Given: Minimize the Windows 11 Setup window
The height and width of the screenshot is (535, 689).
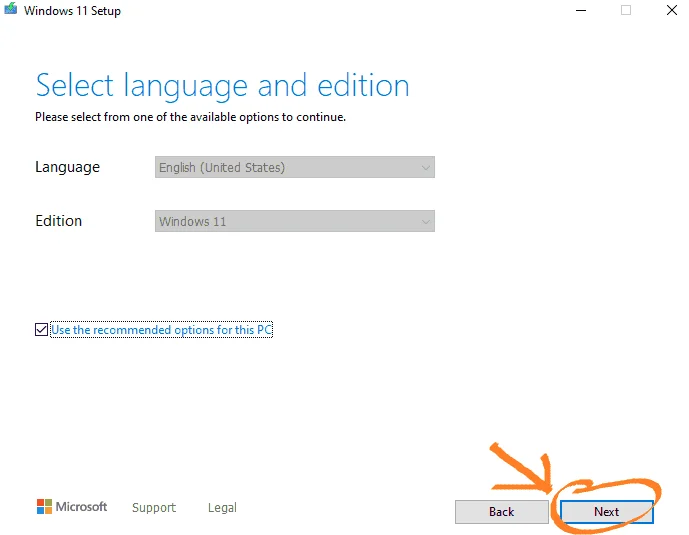Looking at the screenshot, I should (581, 10).
